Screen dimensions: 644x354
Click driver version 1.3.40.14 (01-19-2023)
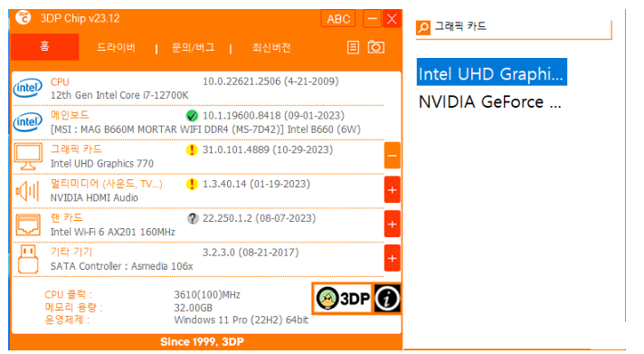[x=256, y=184]
